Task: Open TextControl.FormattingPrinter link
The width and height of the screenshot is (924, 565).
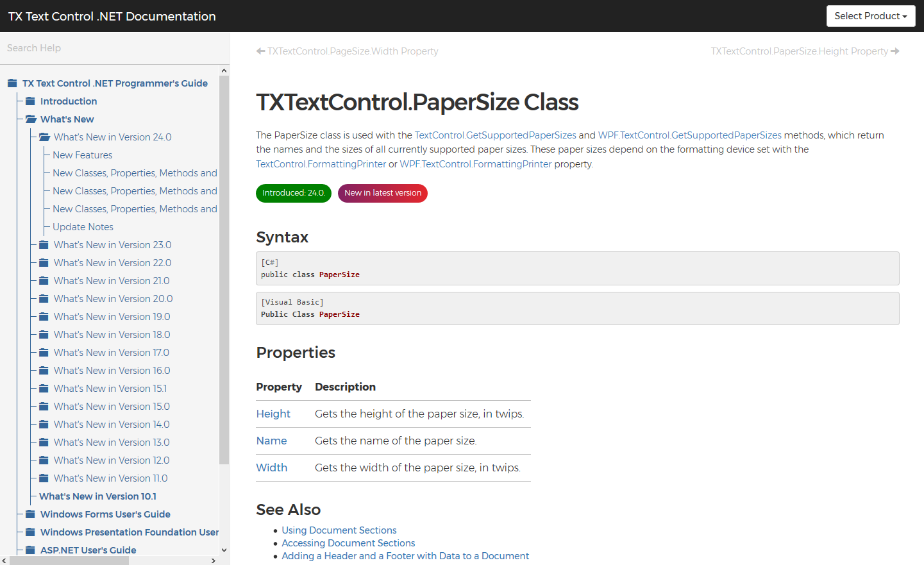Action: coord(321,164)
